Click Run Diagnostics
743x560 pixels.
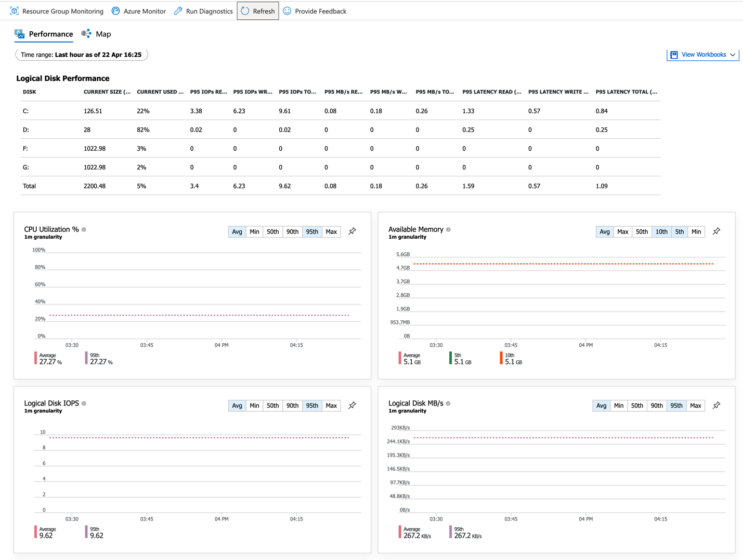203,11
